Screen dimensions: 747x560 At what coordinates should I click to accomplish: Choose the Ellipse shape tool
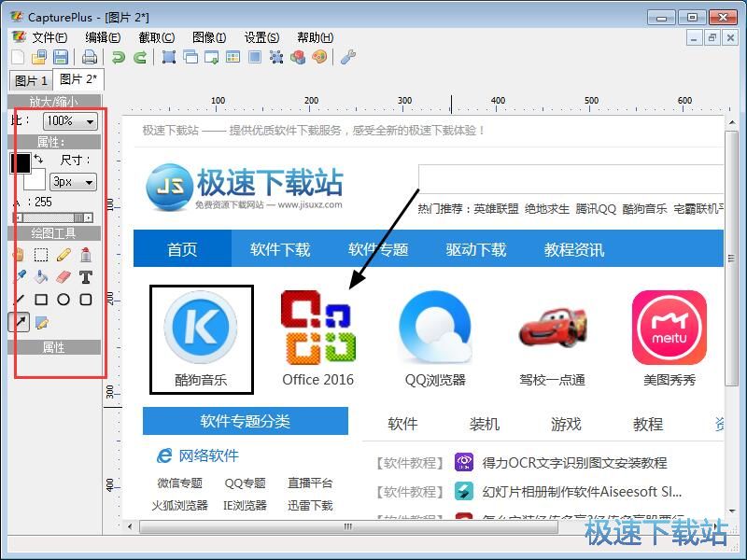pos(63,300)
